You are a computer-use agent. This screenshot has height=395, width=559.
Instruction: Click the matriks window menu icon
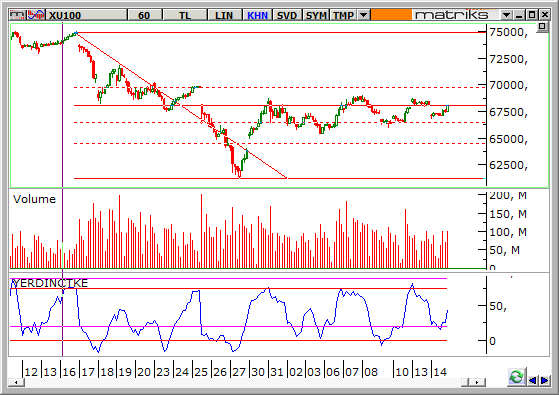coord(17,15)
